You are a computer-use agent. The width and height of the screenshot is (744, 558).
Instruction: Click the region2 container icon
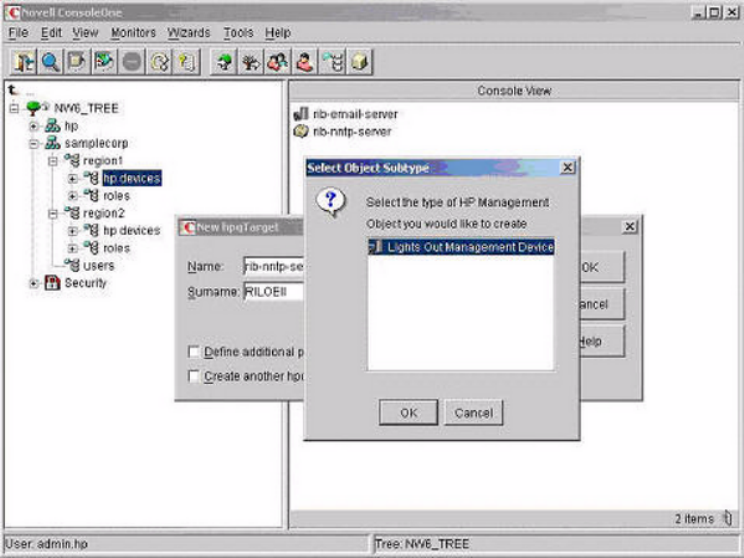point(72,213)
